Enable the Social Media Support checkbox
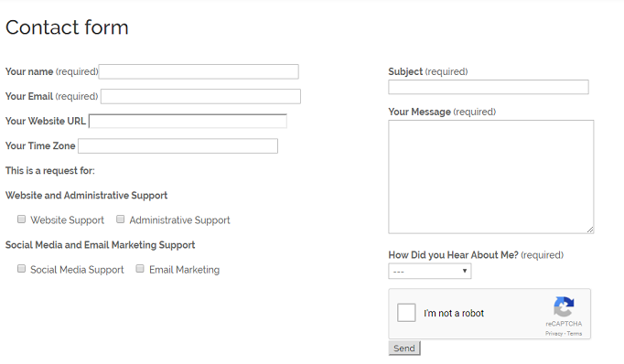 pos(21,269)
